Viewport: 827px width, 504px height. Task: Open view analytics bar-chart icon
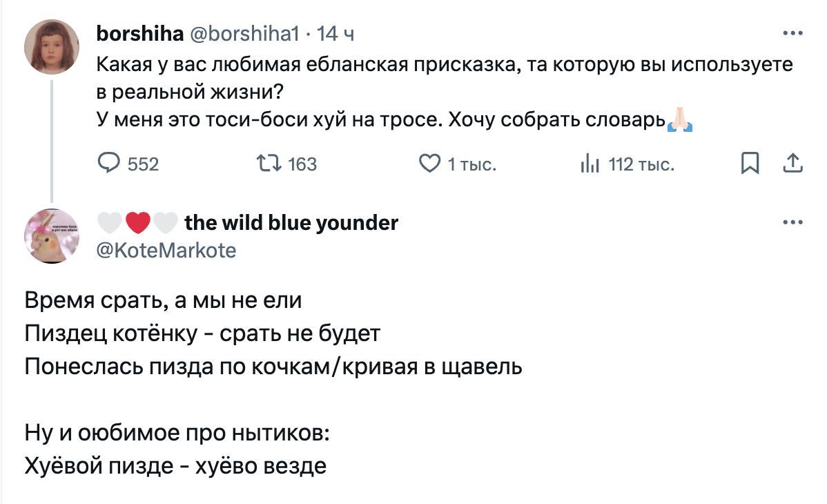pos(590,164)
